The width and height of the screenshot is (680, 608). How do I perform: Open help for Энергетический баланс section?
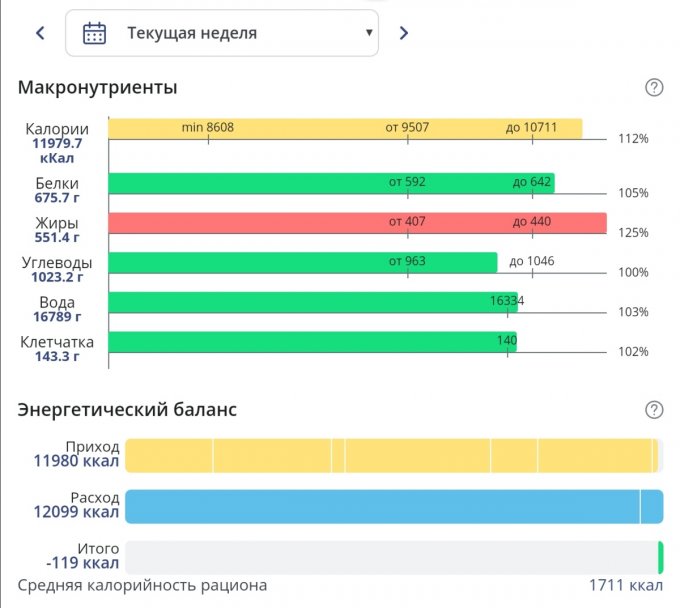point(654,410)
